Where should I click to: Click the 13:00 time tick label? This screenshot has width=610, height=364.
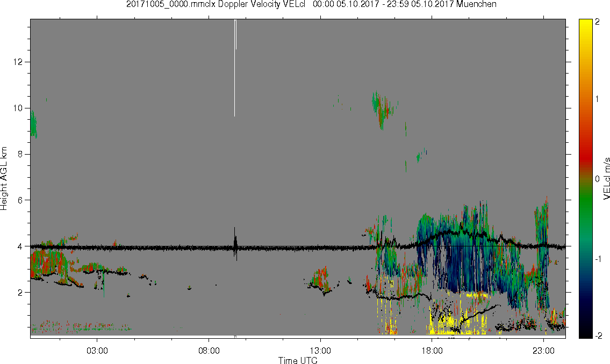click(x=320, y=351)
